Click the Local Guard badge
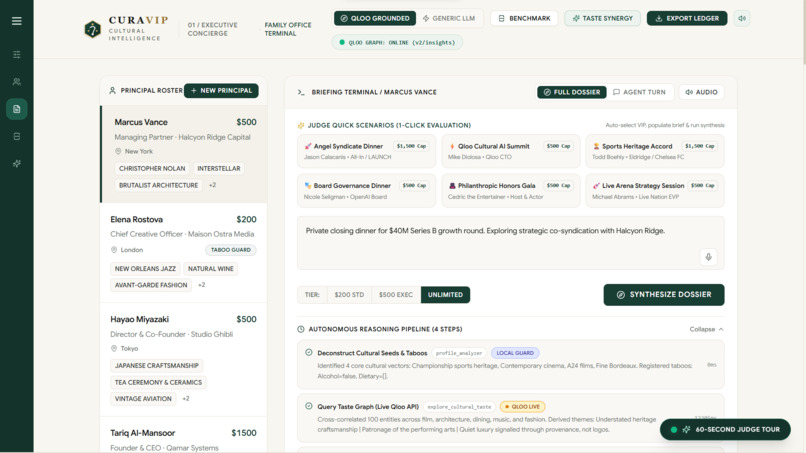Screen dimensions: 806x453 click(515, 353)
